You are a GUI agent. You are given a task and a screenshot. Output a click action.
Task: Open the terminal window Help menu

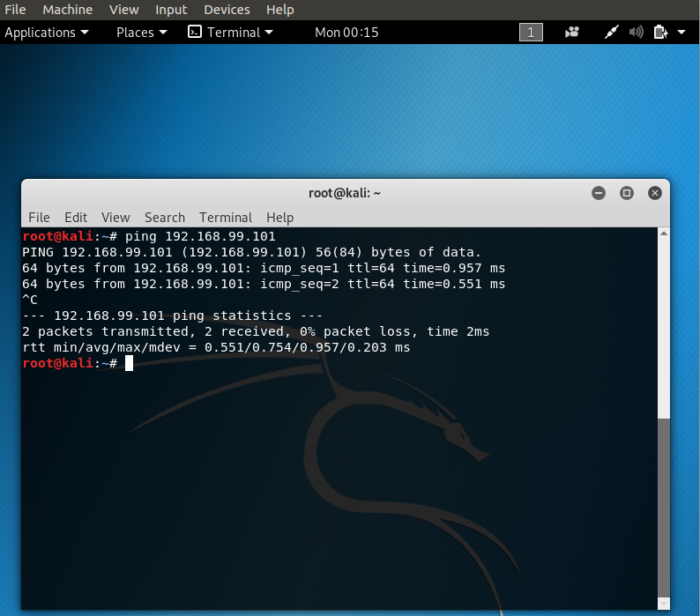[279, 218]
